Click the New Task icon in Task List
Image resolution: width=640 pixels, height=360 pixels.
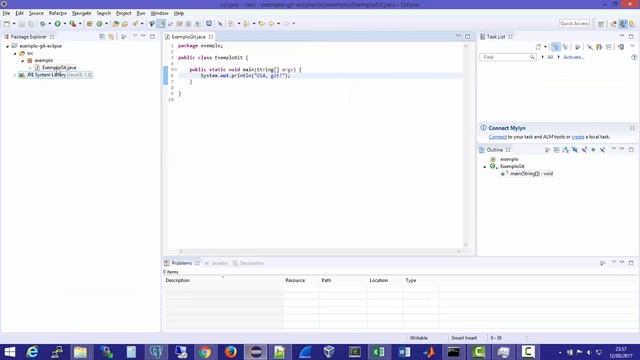pos(538,47)
